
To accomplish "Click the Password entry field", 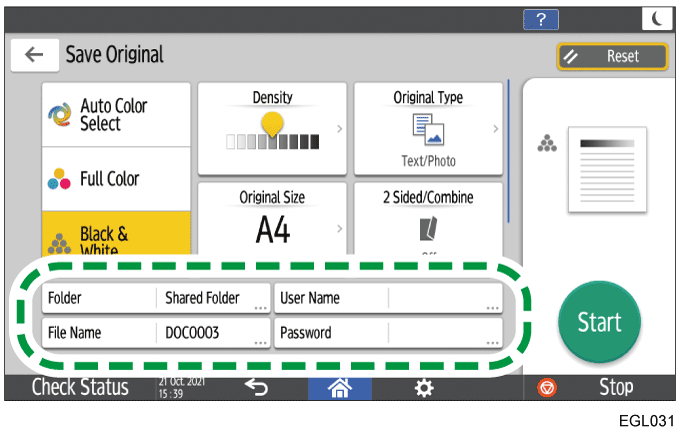I will pos(445,333).
